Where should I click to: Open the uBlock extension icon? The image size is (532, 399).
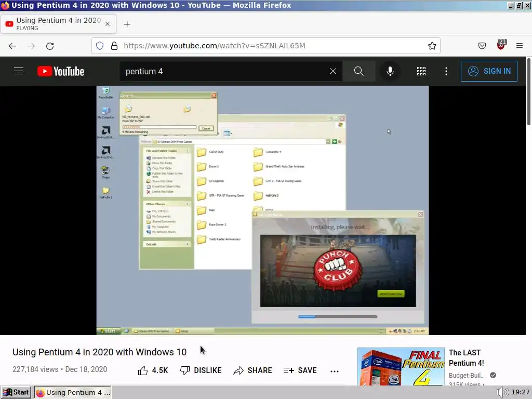pos(501,45)
